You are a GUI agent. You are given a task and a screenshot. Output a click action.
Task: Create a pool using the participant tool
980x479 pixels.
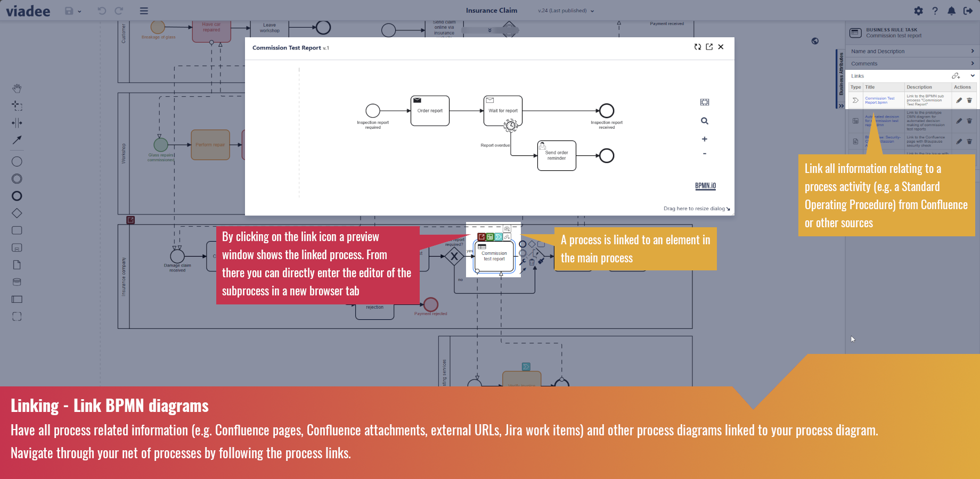pos(17,299)
